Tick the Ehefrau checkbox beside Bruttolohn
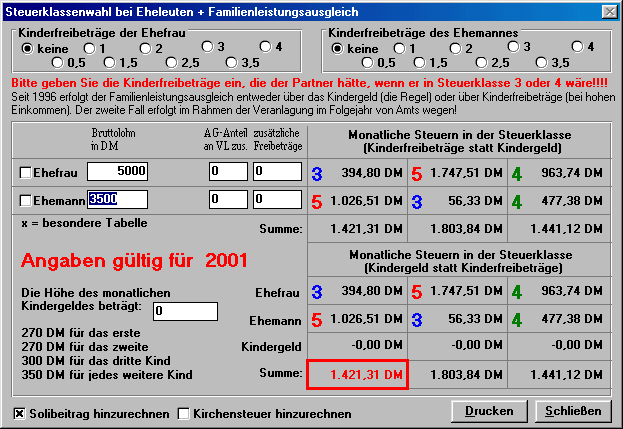Image resolution: width=623 pixels, height=429 pixels. pyautogui.click(x=27, y=172)
